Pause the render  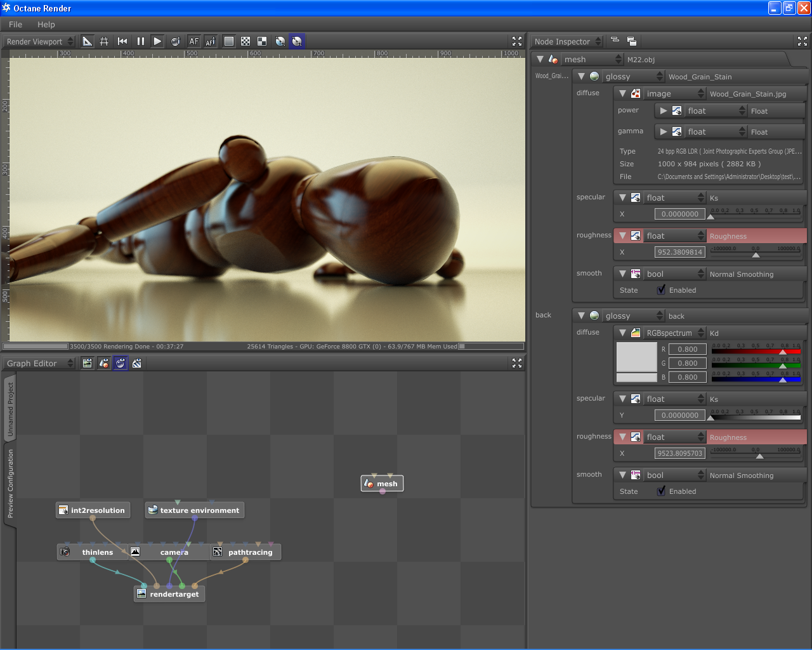click(140, 41)
